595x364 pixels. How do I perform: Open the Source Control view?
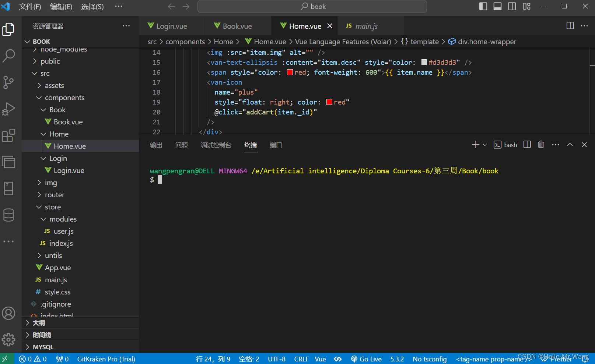pos(8,82)
